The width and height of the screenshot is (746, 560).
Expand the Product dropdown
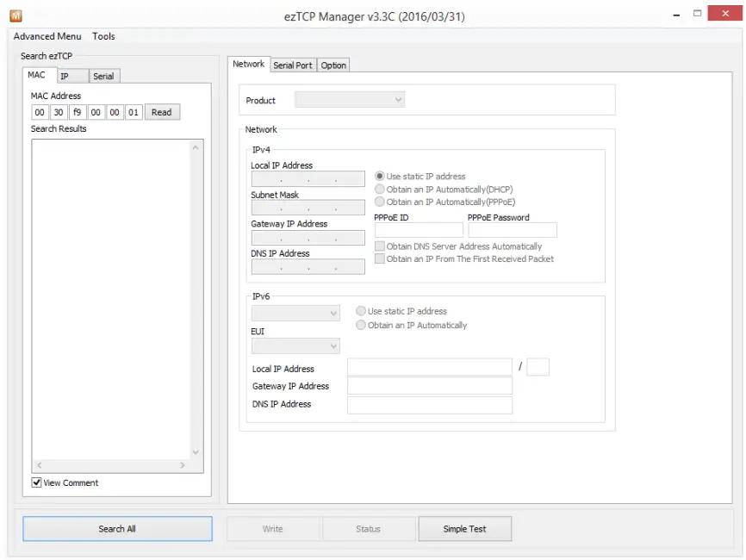click(x=350, y=100)
